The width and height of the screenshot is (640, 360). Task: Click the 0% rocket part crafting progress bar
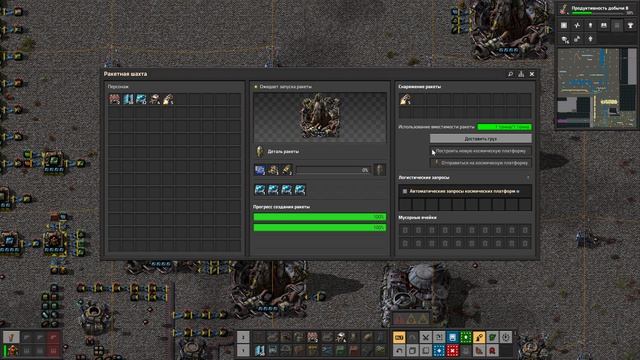pyautogui.click(x=333, y=170)
